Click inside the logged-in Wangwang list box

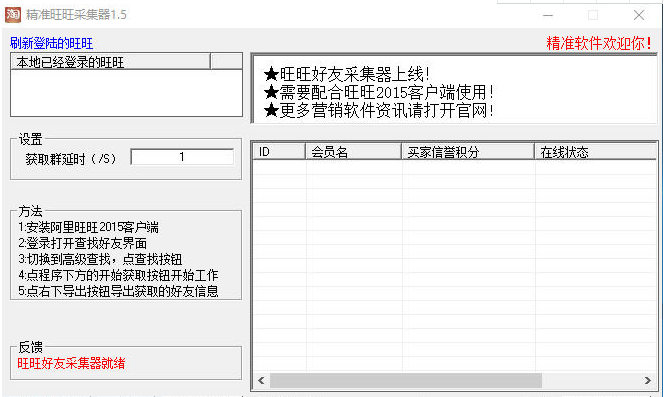[x=126, y=93]
